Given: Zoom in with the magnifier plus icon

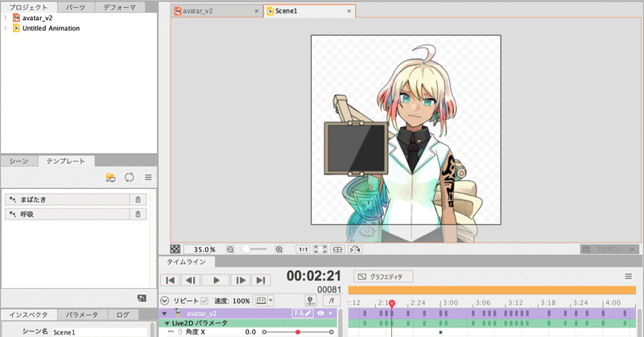Looking at the screenshot, I should pyautogui.click(x=279, y=249).
